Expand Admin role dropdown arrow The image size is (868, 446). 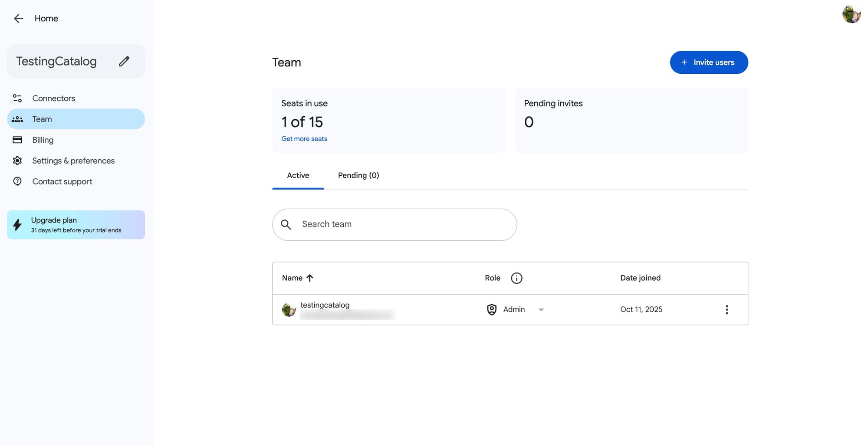pos(541,310)
